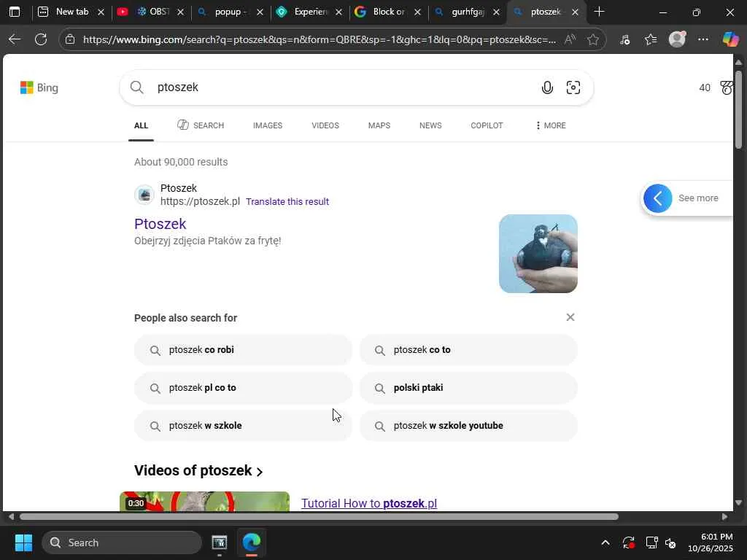Switch to the COPILOT tab
This screenshot has width=747, height=560.
pyautogui.click(x=487, y=125)
